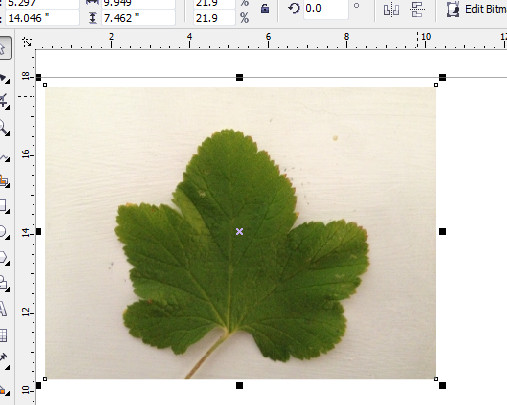Click the bottom-right selection handle
The image size is (507, 405).
[x=442, y=386]
